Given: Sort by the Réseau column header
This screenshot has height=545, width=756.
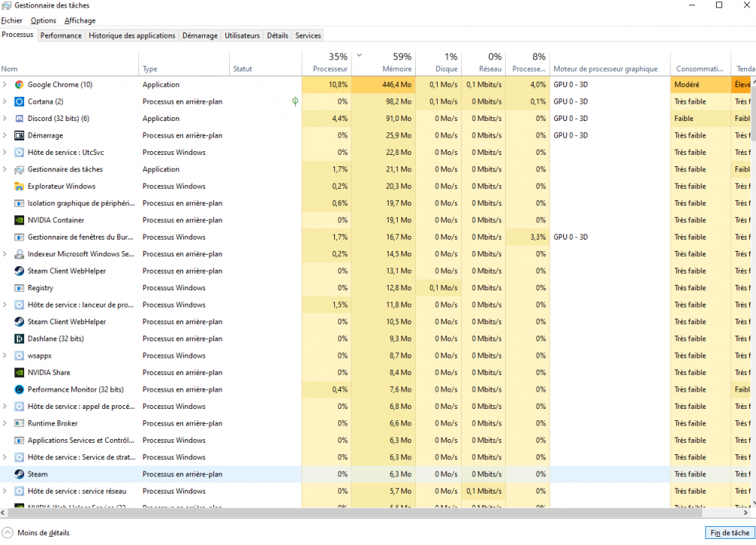Looking at the screenshot, I should [484, 63].
